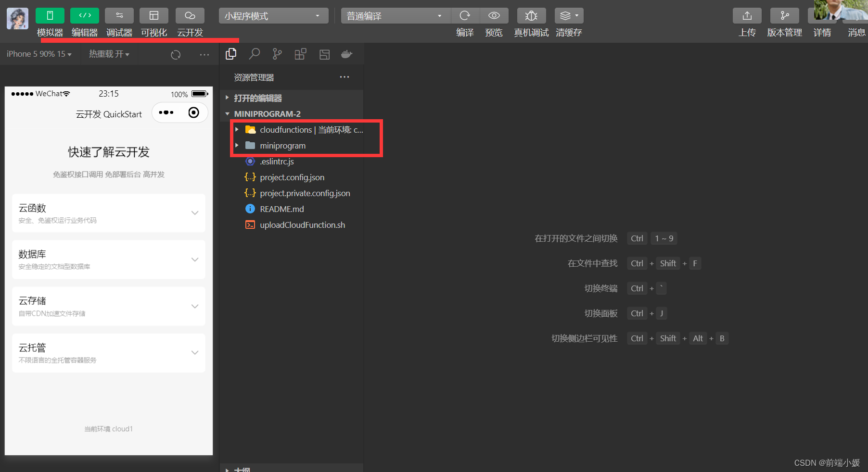Open the mini program mode dropdown

coord(273,16)
